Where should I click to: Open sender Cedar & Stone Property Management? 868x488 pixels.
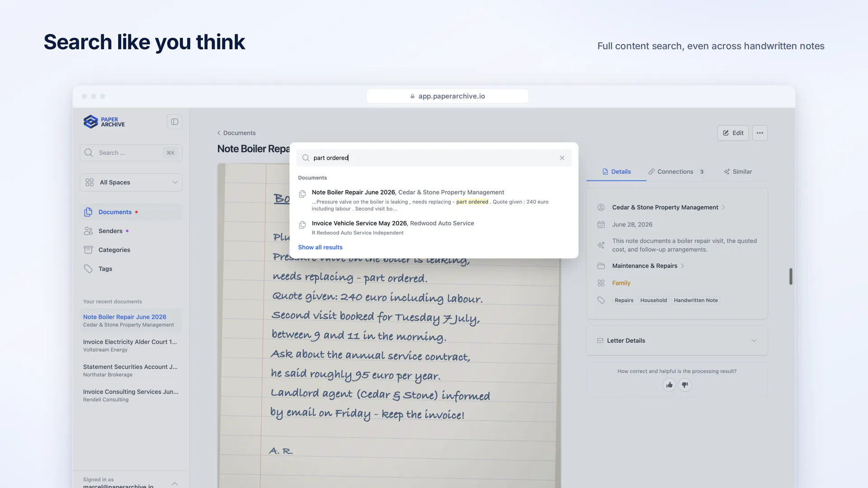665,207
